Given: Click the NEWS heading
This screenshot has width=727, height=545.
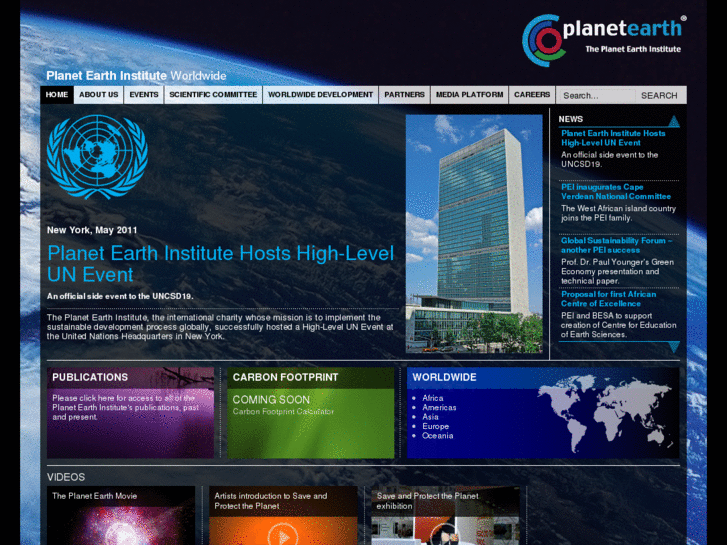Looking at the screenshot, I should click(x=570, y=119).
